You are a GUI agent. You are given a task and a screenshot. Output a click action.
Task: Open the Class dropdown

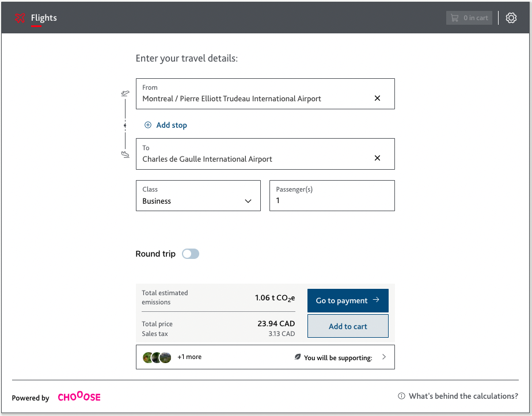pyautogui.click(x=198, y=196)
